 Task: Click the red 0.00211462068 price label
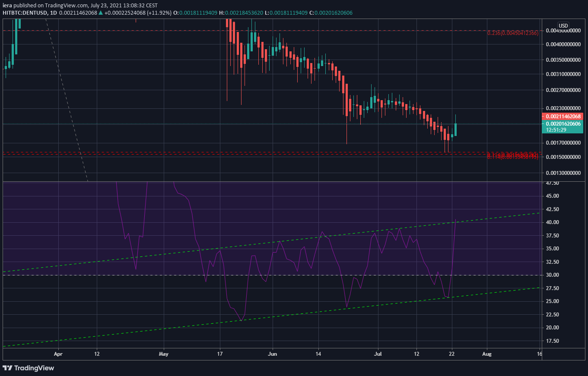[x=563, y=116]
